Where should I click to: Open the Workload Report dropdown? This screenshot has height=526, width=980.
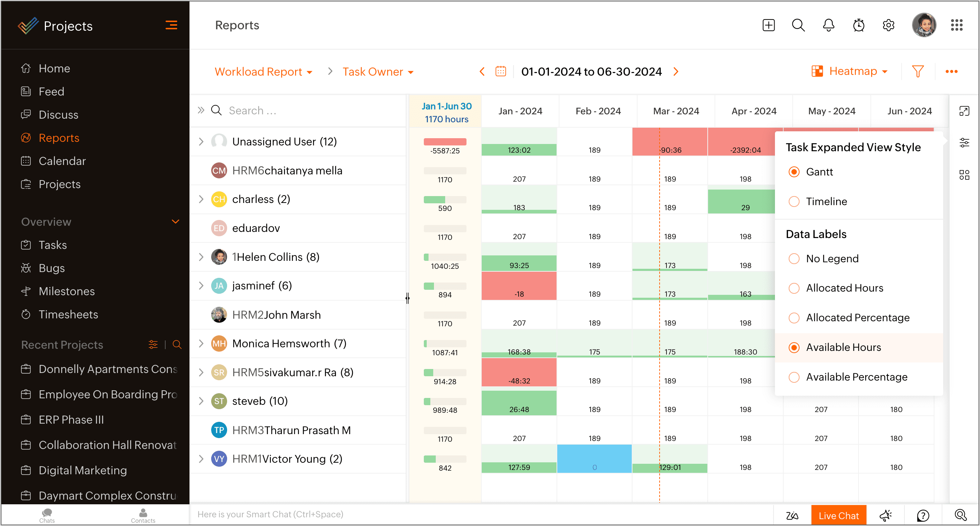tap(263, 72)
